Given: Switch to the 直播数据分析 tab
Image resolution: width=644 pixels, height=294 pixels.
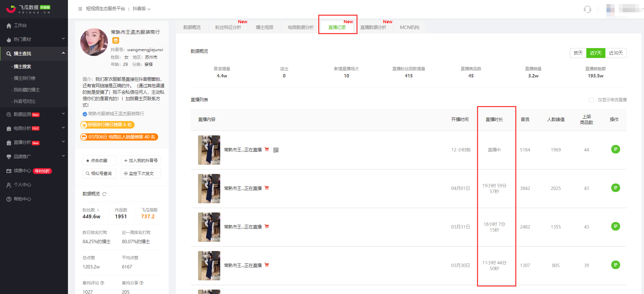Looking at the screenshot, I should [373, 27].
